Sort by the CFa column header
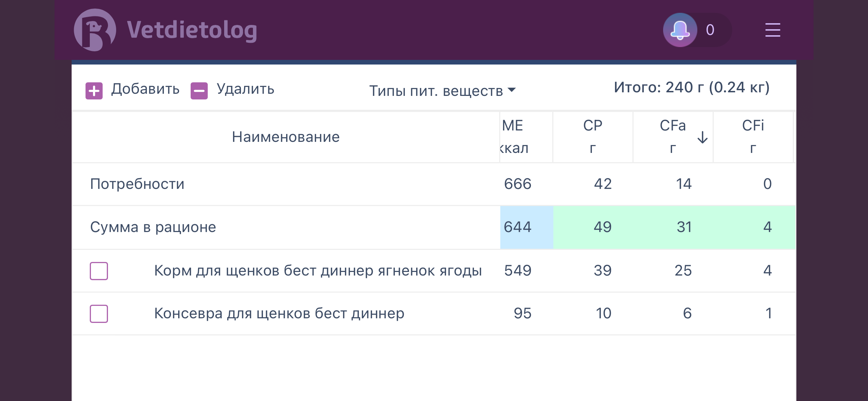 (673, 137)
